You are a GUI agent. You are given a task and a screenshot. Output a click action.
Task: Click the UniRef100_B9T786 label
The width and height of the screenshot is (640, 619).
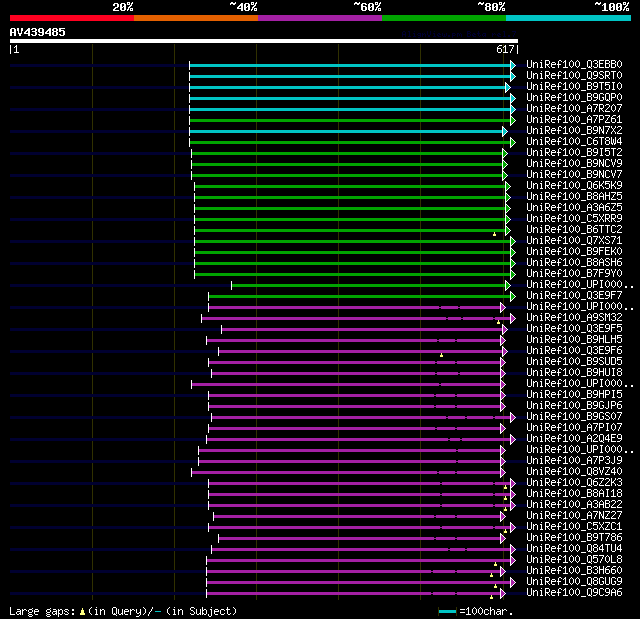(574, 538)
